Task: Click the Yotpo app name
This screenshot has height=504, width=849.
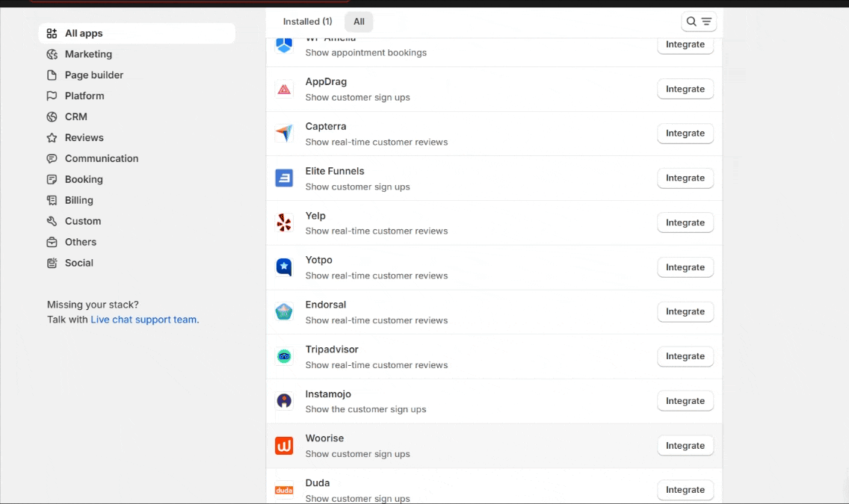Action: [x=319, y=260]
